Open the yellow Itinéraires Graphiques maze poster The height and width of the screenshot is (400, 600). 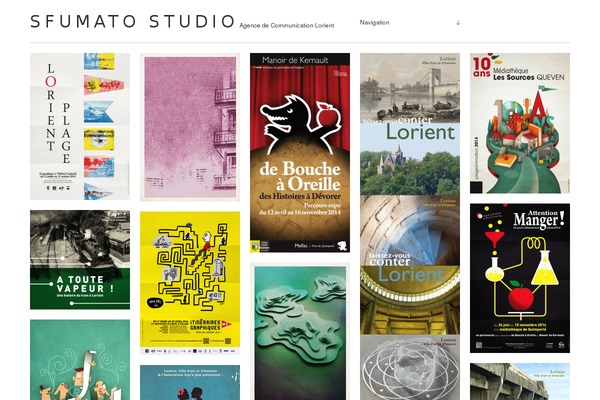[x=190, y=283]
